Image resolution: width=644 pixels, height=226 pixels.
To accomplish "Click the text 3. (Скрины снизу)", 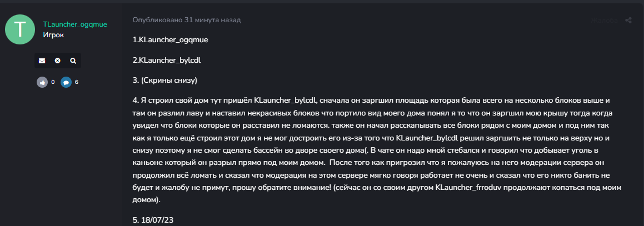I will [165, 81].
